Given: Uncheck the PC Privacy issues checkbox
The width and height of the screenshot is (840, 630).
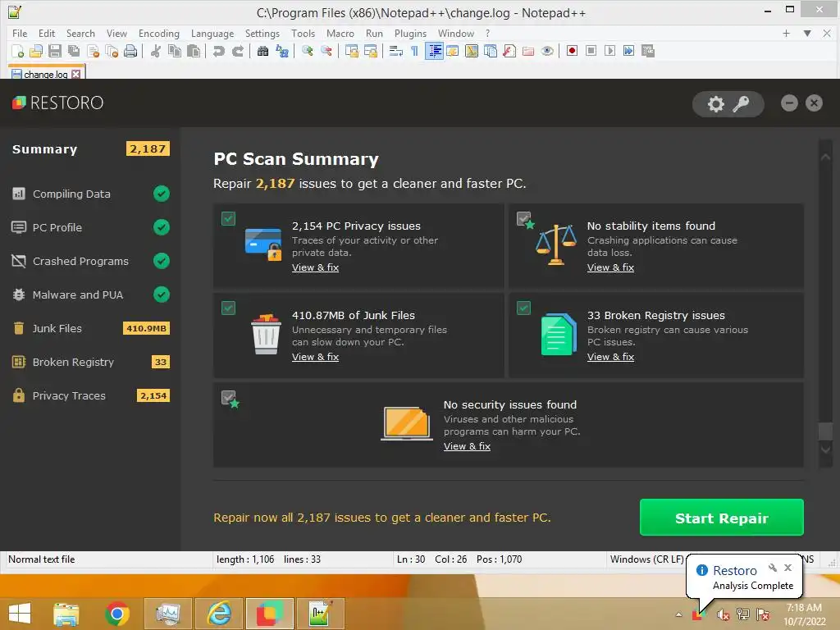Looking at the screenshot, I should pyautogui.click(x=228, y=218).
